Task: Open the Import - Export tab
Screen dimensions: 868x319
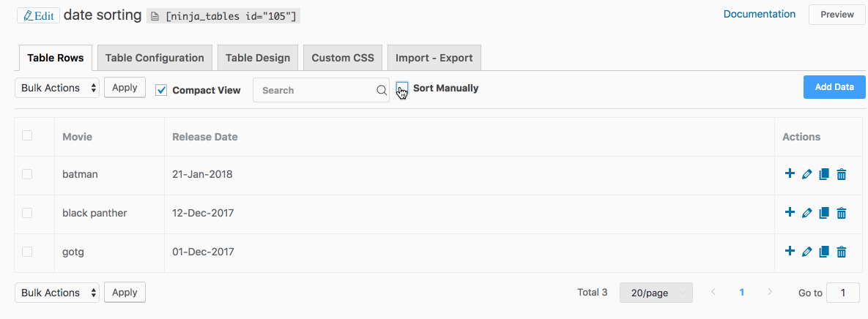Action: pyautogui.click(x=434, y=58)
